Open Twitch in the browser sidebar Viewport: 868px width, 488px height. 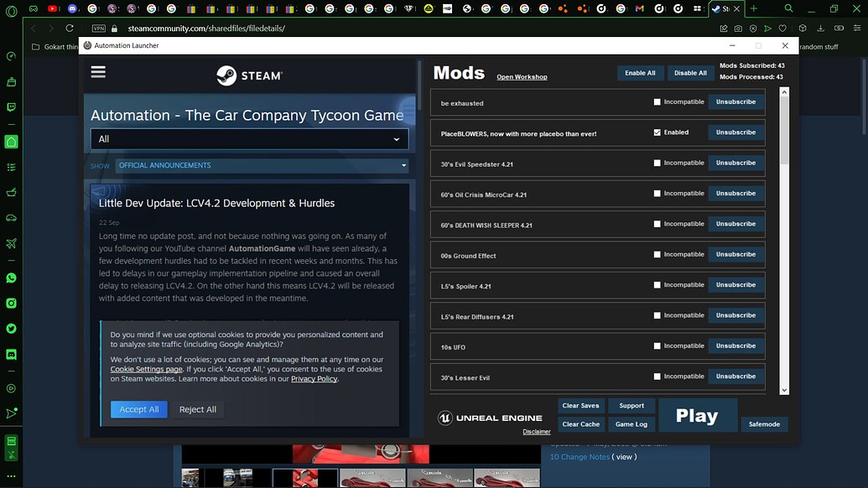point(11,107)
